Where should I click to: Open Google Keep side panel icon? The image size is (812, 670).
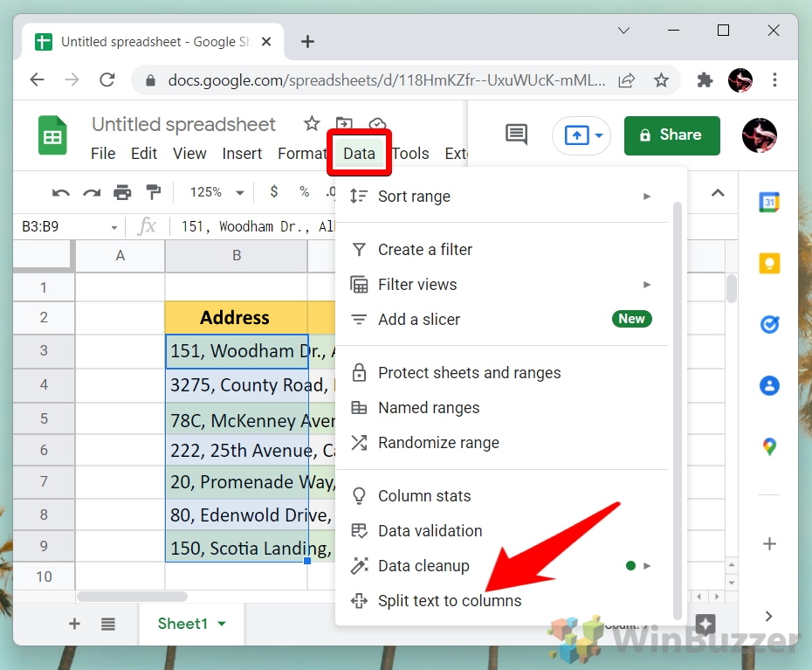(x=769, y=263)
